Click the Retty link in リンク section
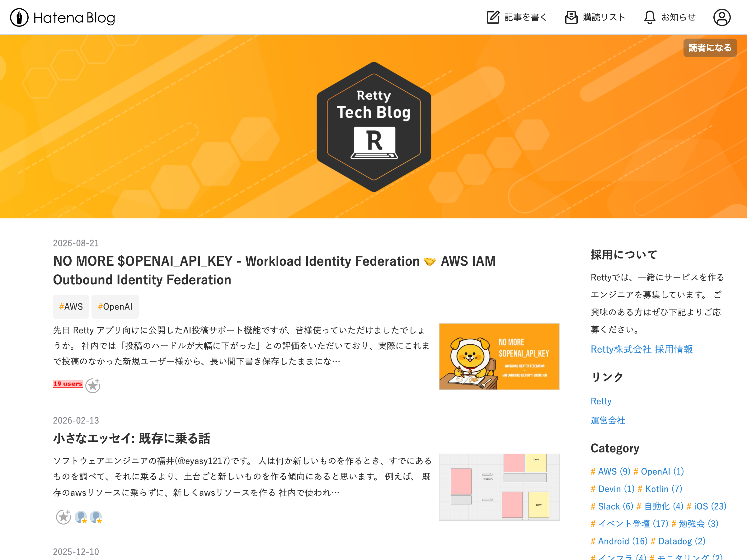The height and width of the screenshot is (560, 747). (x=601, y=401)
